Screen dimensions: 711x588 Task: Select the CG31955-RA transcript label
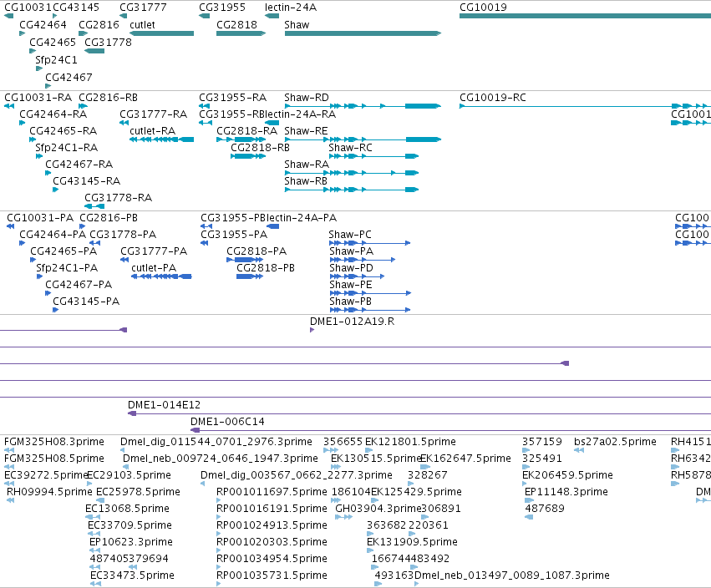pyautogui.click(x=232, y=98)
